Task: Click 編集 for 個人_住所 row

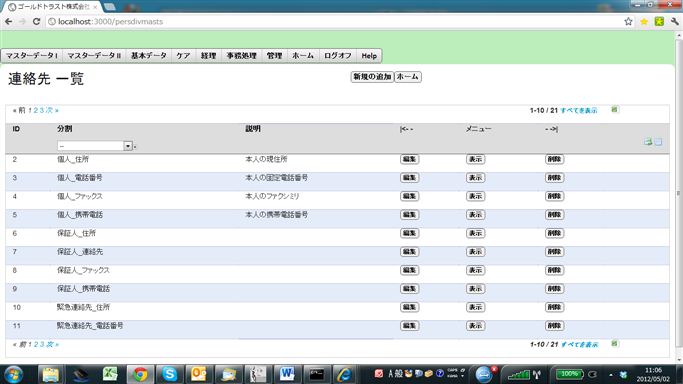Action: (x=409, y=159)
